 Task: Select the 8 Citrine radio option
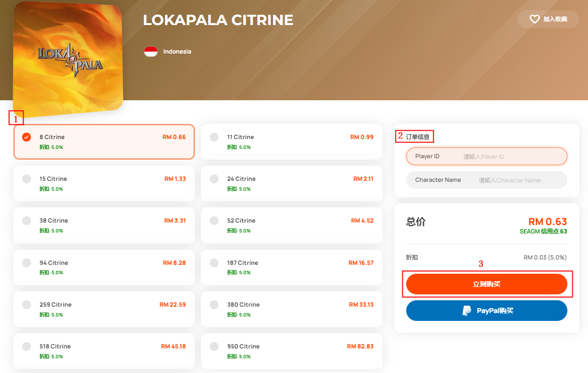click(x=27, y=137)
